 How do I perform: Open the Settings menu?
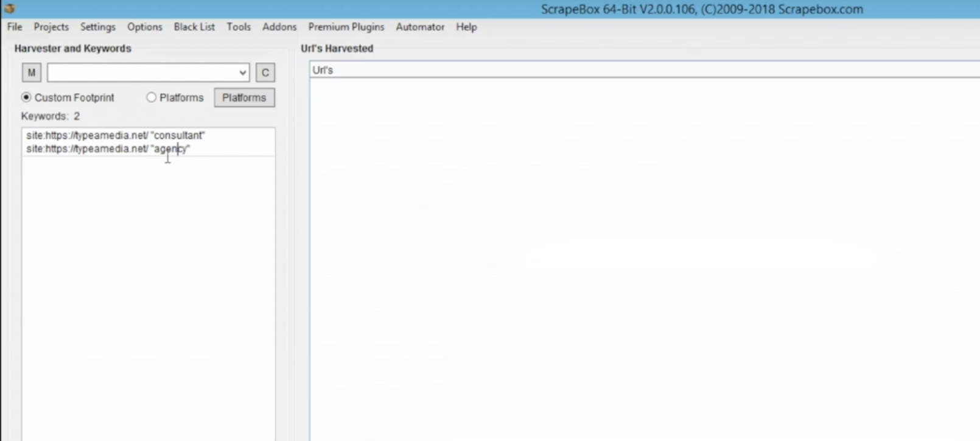pos(98,27)
